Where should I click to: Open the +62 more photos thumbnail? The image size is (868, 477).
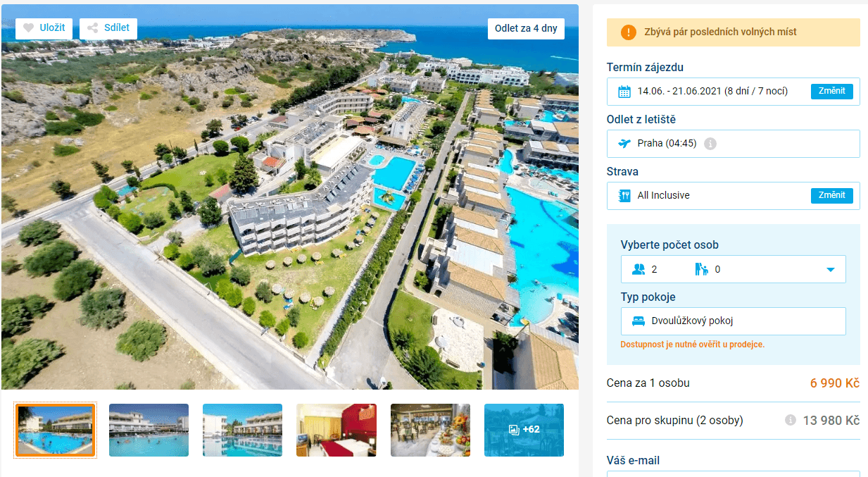point(524,430)
